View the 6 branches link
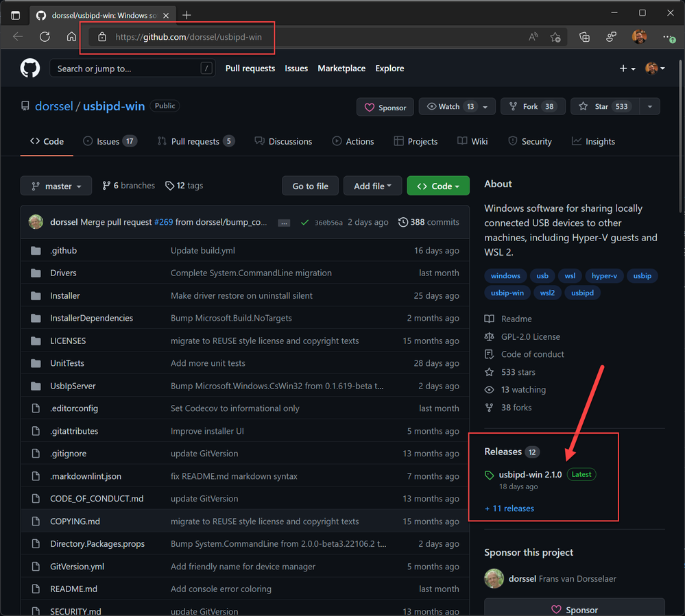This screenshot has width=685, height=616. [x=128, y=186]
